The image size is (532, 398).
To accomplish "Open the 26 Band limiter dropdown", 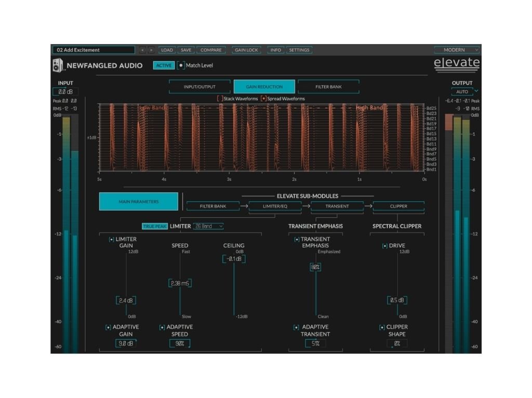I will tap(208, 226).
